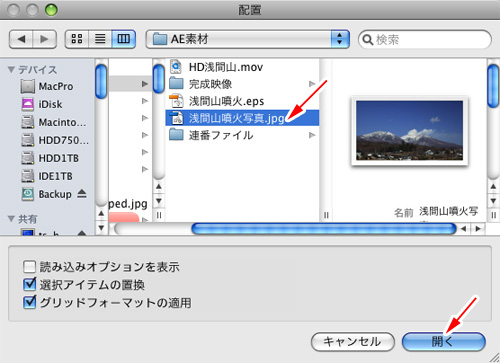
Task: Collapse the デバイス sidebar section
Action: pos(11,69)
